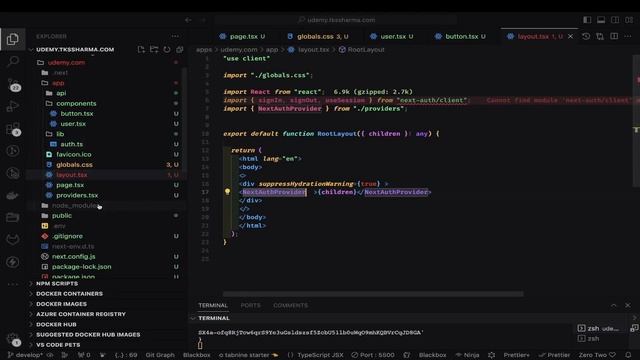
Task: Split the editor to the right
Action: point(614,36)
